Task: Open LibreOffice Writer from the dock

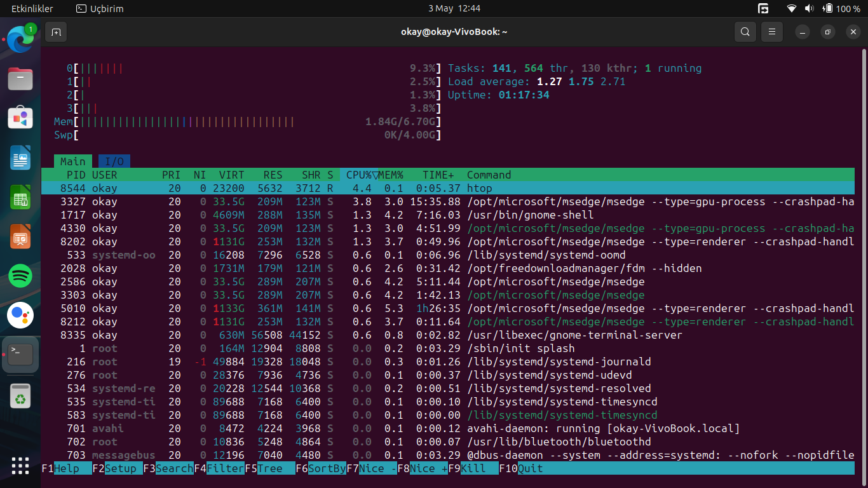Action: [20, 158]
